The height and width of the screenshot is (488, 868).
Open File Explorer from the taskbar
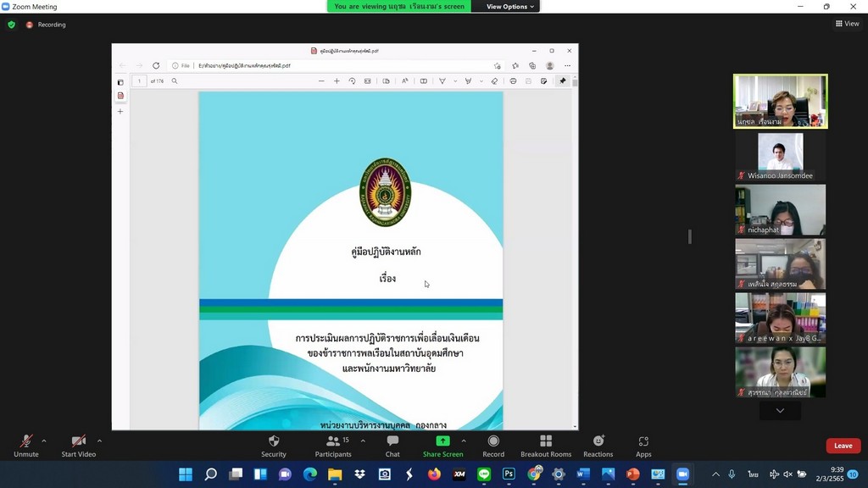(335, 474)
